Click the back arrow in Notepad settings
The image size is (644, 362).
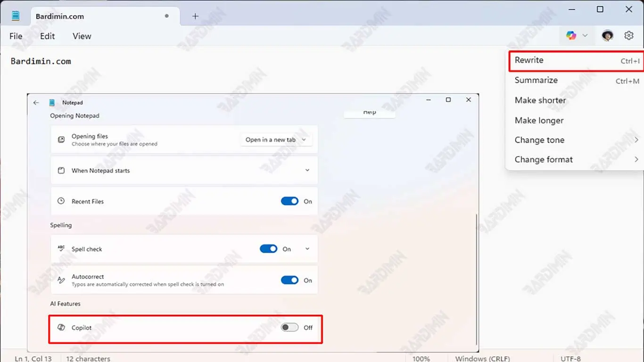pos(36,102)
